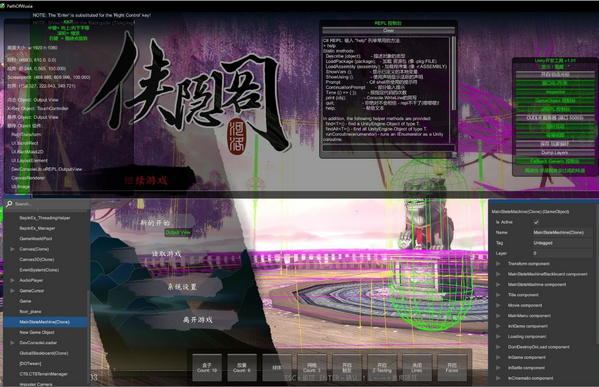
Task: Select 离开游戏 in the game menu
Action: pyautogui.click(x=197, y=320)
